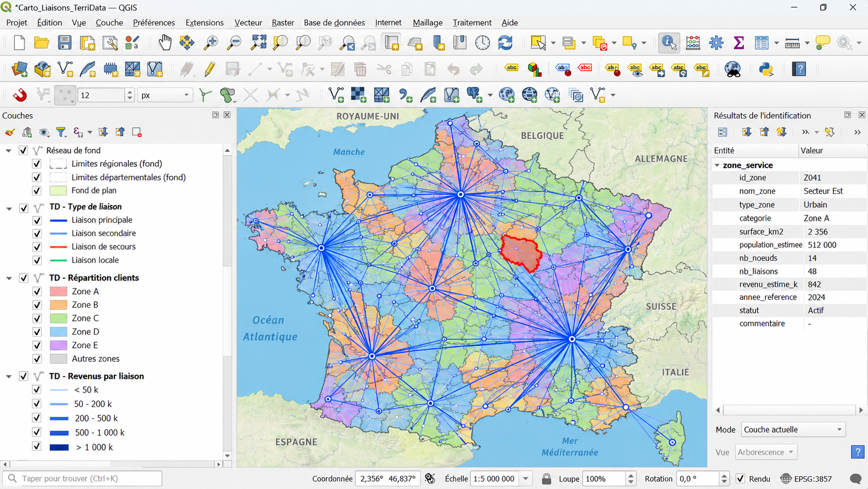Viewport: 868px width, 489px height.
Task: Open the Processing Toolbox gear icon
Action: 716,43
